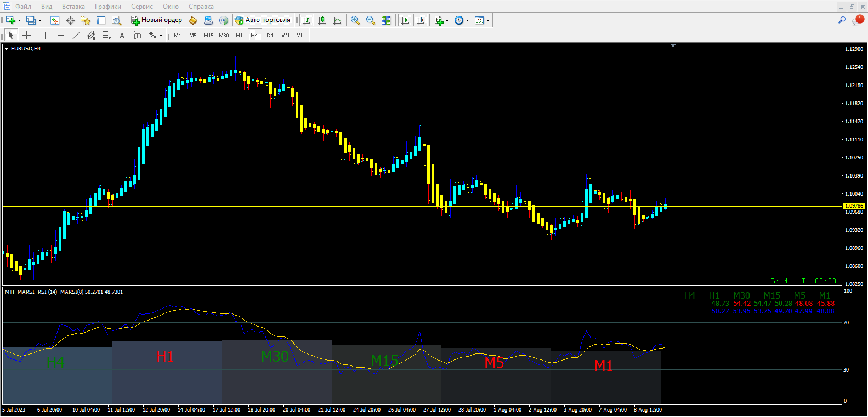The height and width of the screenshot is (417, 868).
Task: Select the Crosshair tool
Action: click(x=26, y=35)
